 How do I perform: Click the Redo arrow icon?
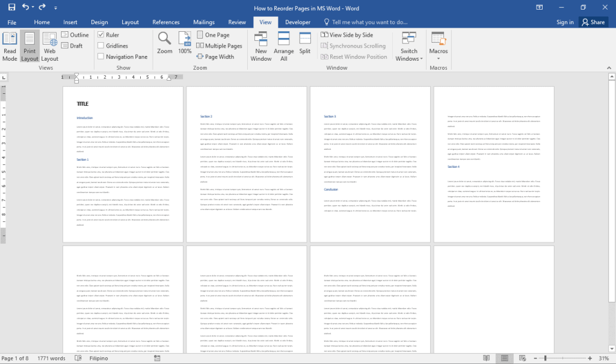(x=42, y=7)
